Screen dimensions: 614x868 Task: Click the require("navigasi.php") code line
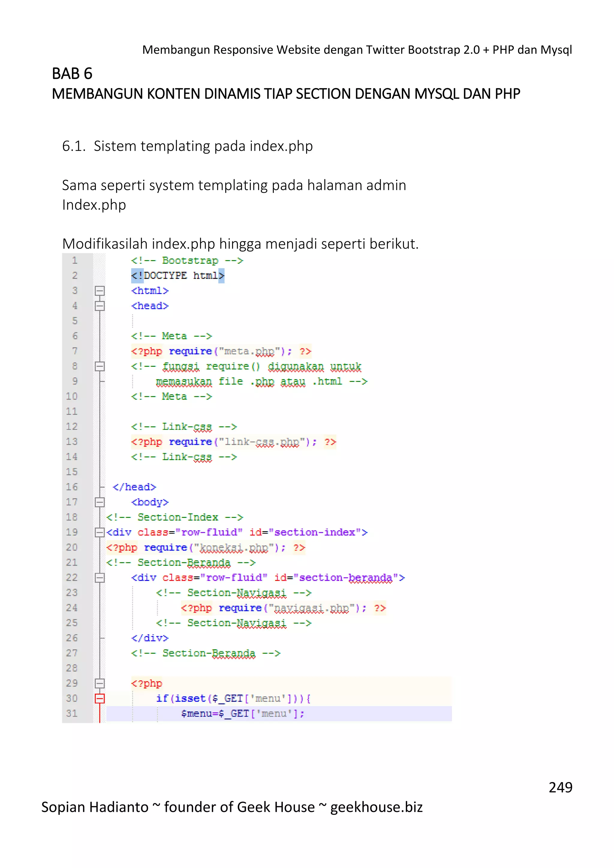284,608
